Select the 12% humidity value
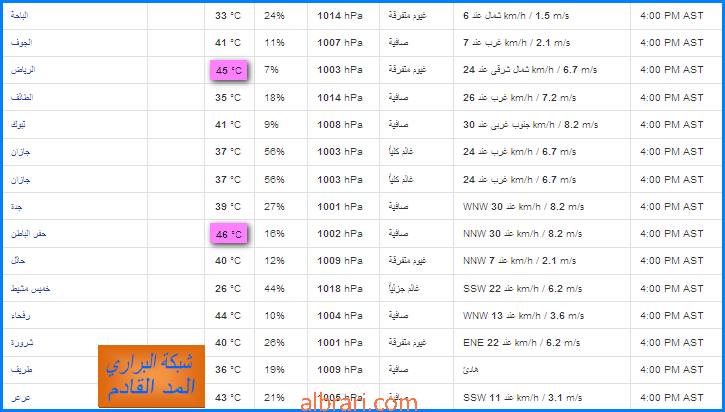 (x=274, y=261)
